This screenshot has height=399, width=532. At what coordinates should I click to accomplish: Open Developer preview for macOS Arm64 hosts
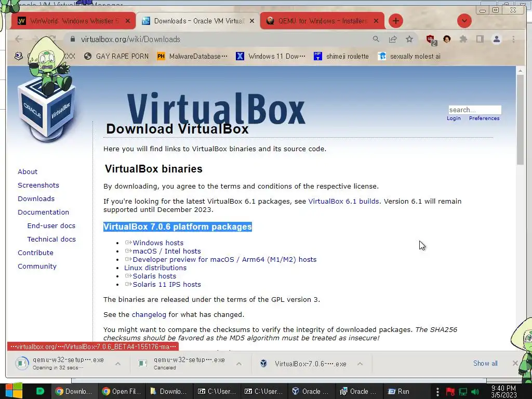click(224, 260)
